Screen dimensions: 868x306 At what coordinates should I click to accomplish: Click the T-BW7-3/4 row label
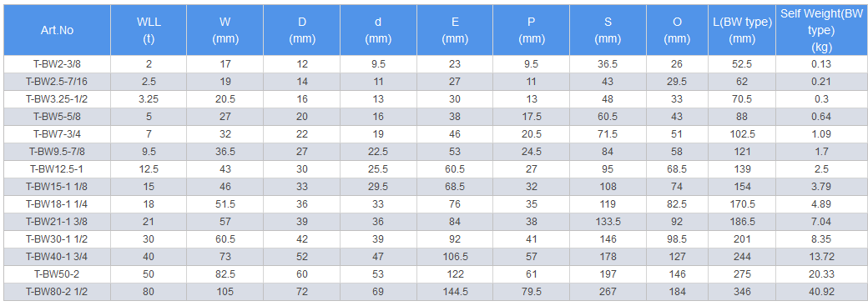tap(57, 134)
